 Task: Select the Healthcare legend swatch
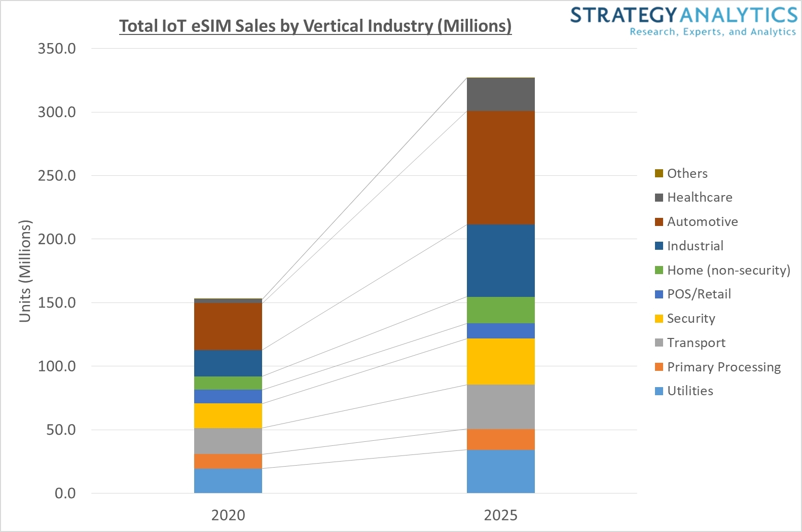pyautogui.click(x=659, y=198)
